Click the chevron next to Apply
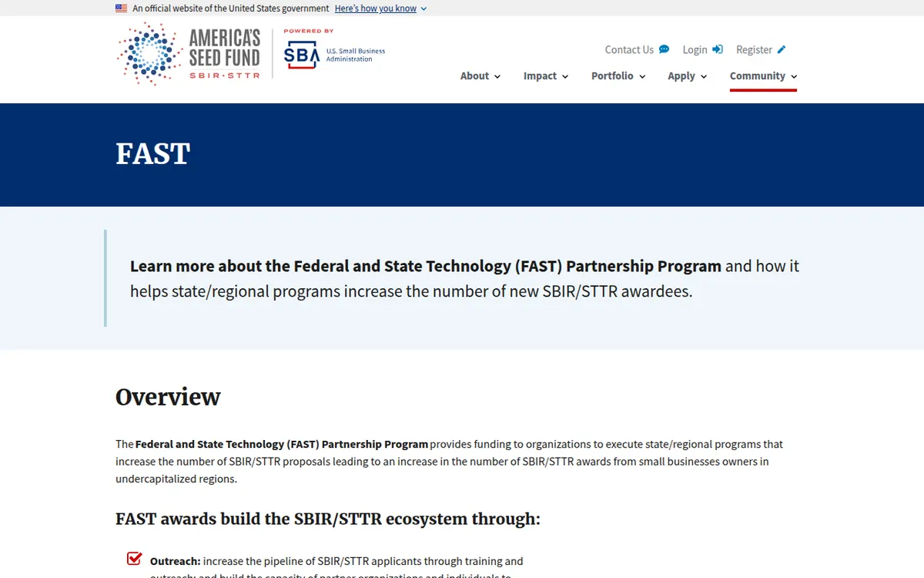 pos(703,77)
